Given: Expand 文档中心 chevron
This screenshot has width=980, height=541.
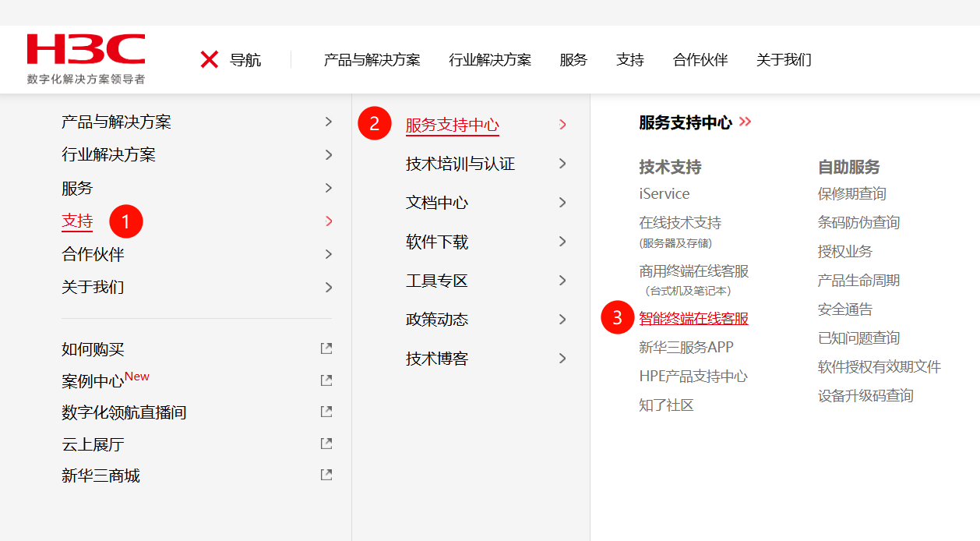Looking at the screenshot, I should (x=562, y=203).
